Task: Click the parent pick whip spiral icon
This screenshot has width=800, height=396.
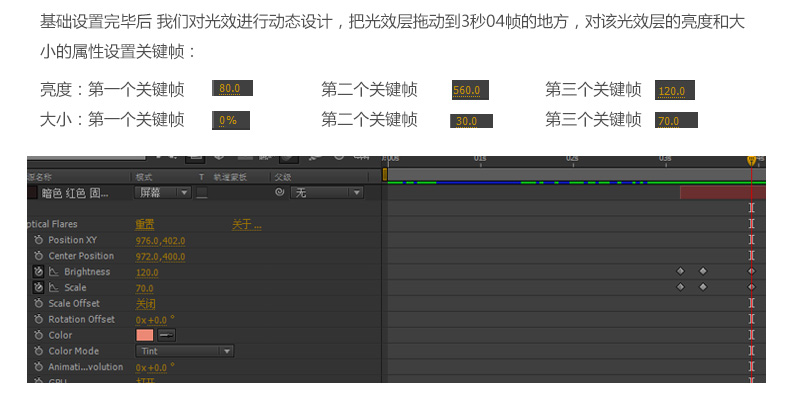Action: click(x=279, y=192)
